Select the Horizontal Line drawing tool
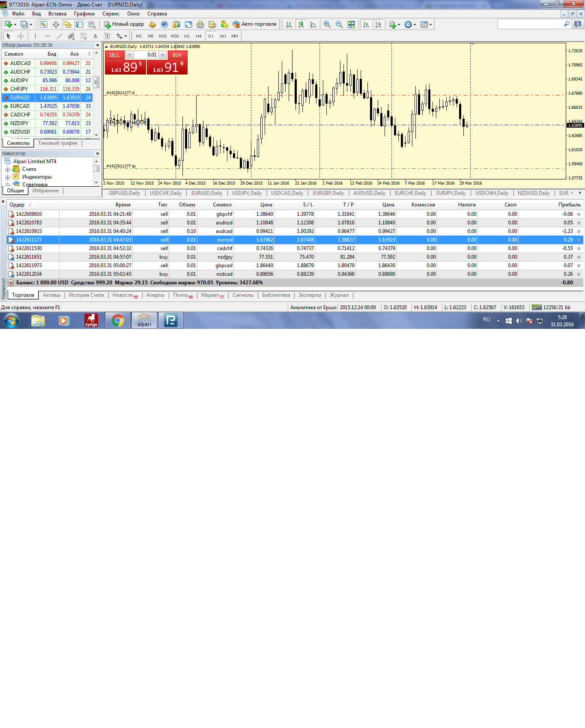The width and height of the screenshot is (585, 728). [x=47, y=36]
